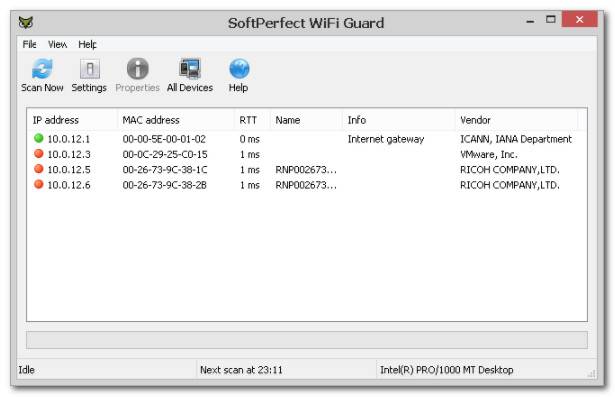The width and height of the screenshot is (615, 397).
Task: Click VMware, Inc. vendor cell
Action: (489, 154)
